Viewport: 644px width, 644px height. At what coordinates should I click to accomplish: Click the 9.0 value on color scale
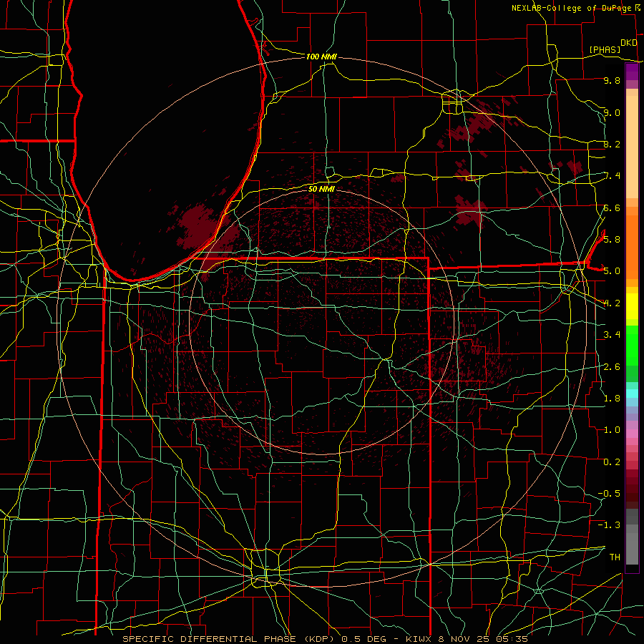click(612, 112)
